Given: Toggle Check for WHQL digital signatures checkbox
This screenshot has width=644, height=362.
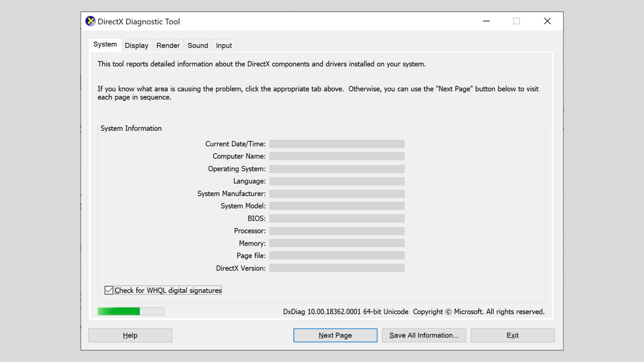Looking at the screenshot, I should [x=109, y=290].
